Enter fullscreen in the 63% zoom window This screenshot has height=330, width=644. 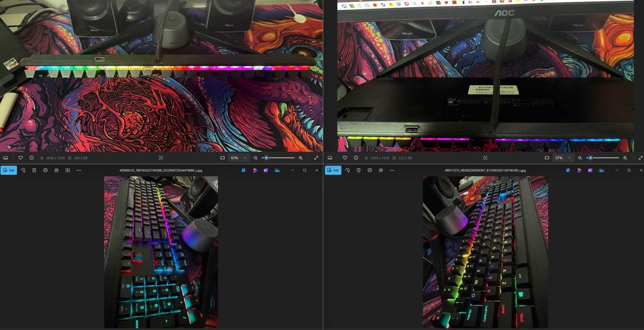[x=316, y=158]
